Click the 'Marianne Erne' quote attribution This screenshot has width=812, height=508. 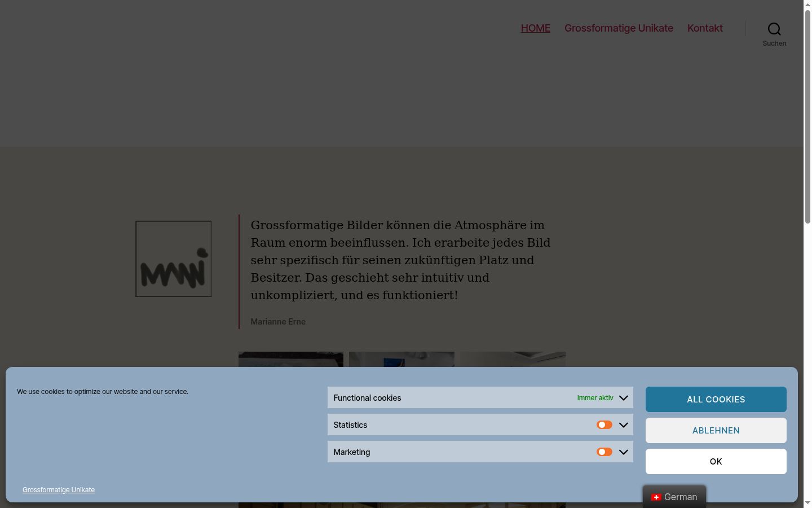point(278,322)
